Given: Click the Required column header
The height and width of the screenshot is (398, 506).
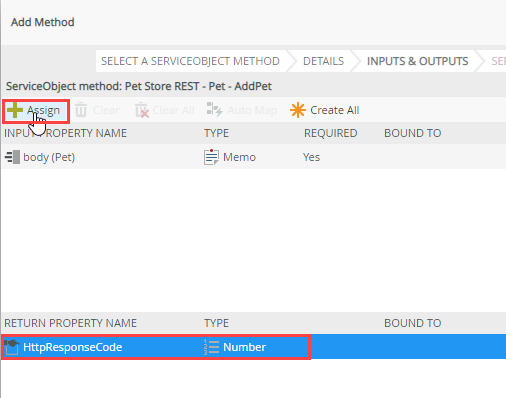Looking at the screenshot, I should pos(330,133).
